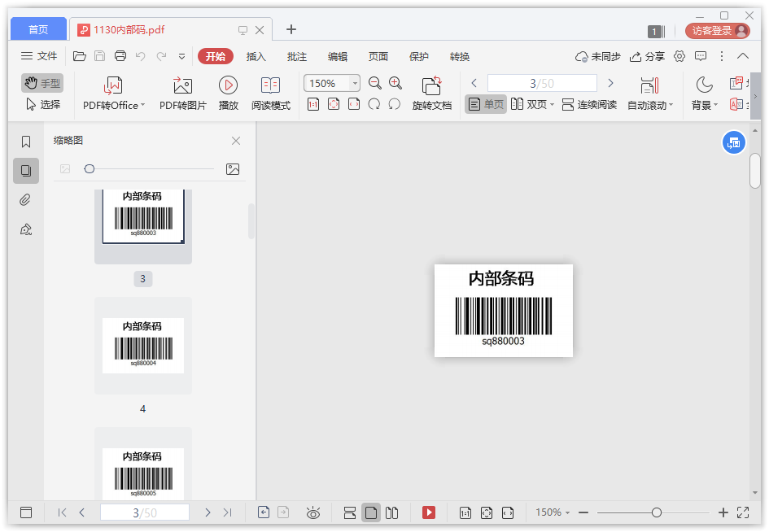Click the save icon in toolbar

point(99,56)
